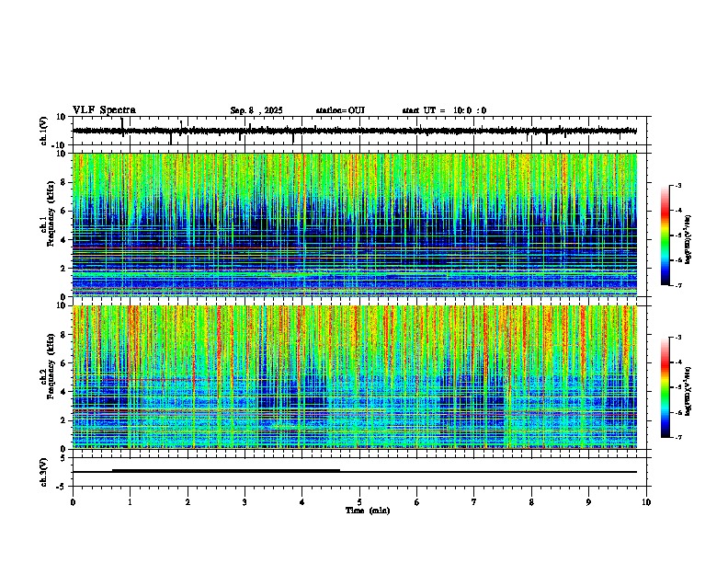The image size is (728, 563).
Task: Click inside the ch.2 spectrogram panel
Action: [x=355, y=377]
